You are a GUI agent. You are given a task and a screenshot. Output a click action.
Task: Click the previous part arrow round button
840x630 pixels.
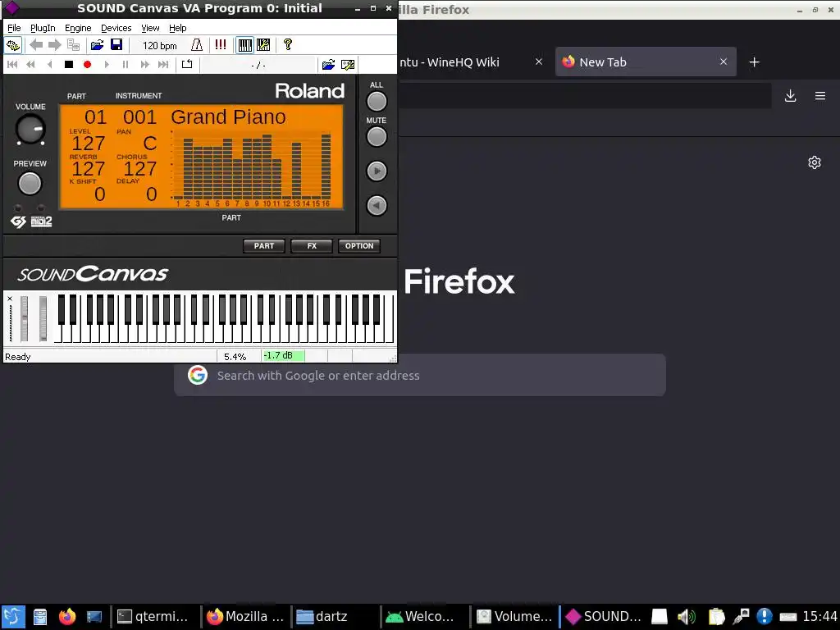(377, 205)
